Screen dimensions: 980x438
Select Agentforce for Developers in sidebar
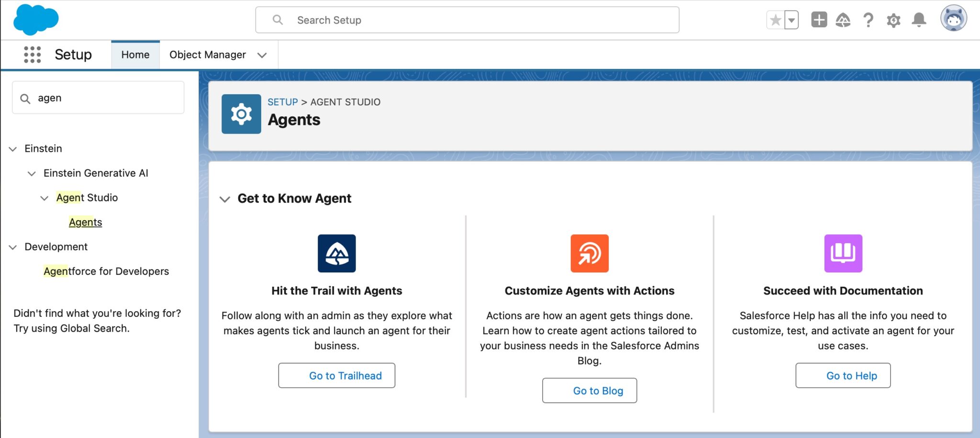pyautogui.click(x=106, y=271)
